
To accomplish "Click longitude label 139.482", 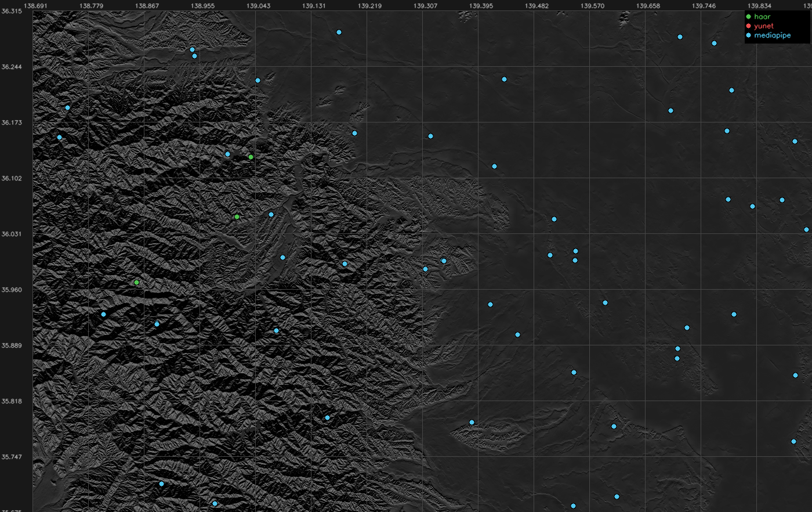I will pyautogui.click(x=536, y=6).
